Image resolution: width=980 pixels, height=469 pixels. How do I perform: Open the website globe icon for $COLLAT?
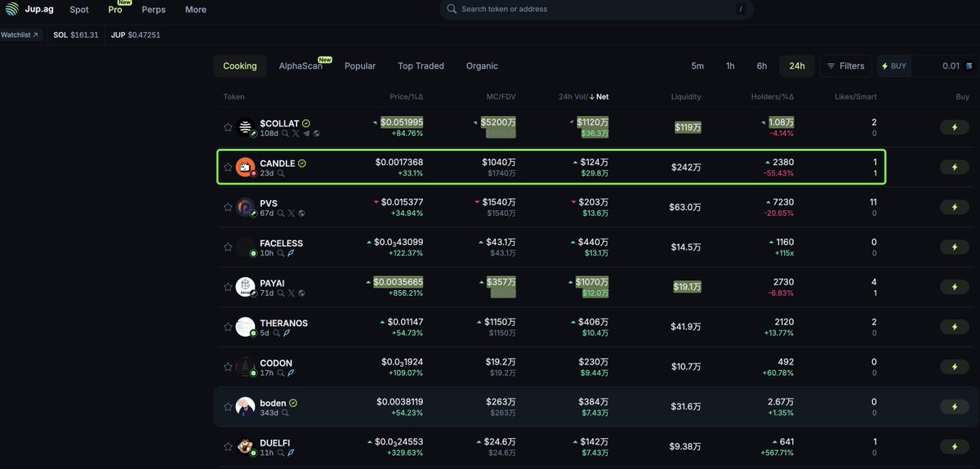point(316,133)
